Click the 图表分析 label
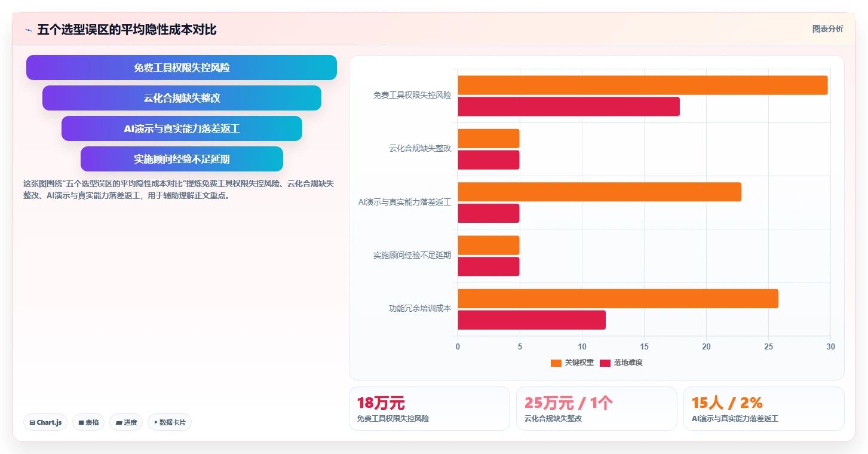This screenshot has height=454, width=868. (827, 29)
